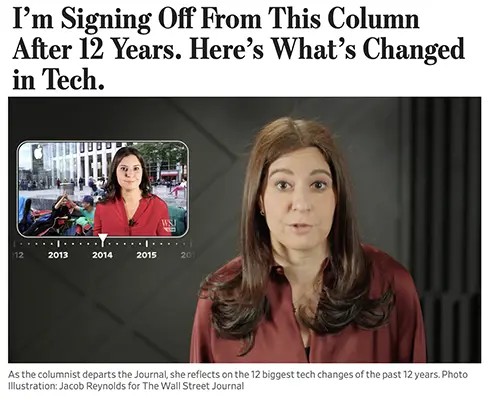492x400 pixels.
Task: Open the inset video thumbnail with red jacket
Action: pos(103,189)
